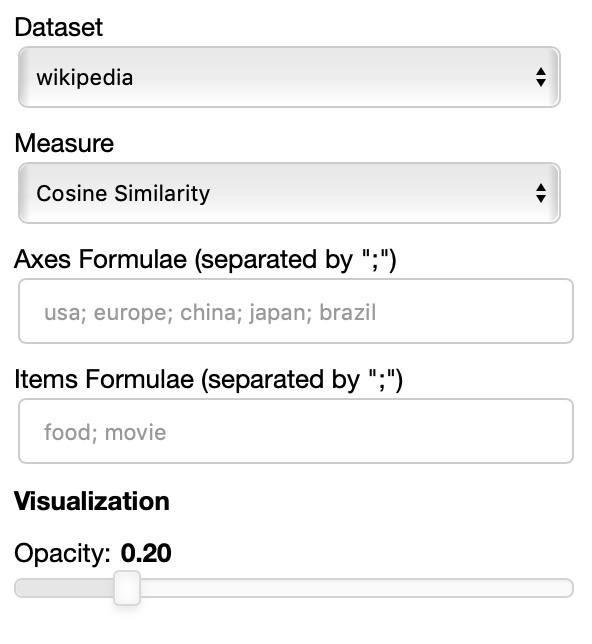Click the Visualization section heading
This screenshot has height=644, width=592.
(x=92, y=501)
